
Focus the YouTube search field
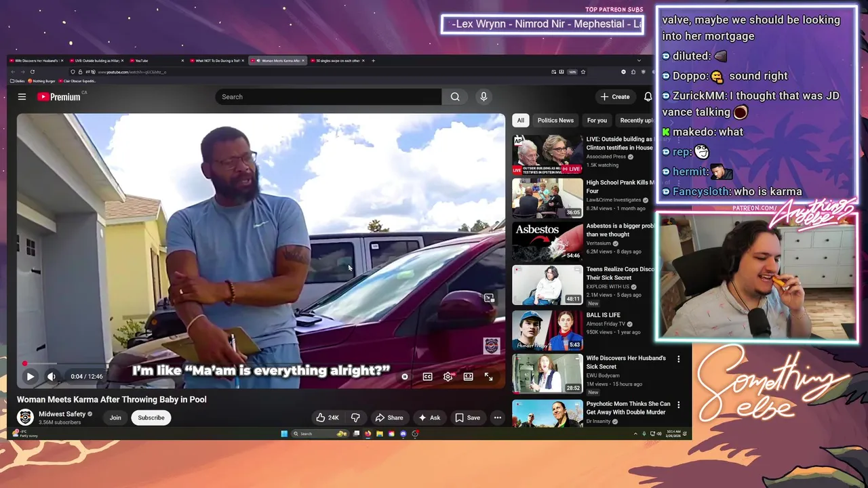coord(329,97)
